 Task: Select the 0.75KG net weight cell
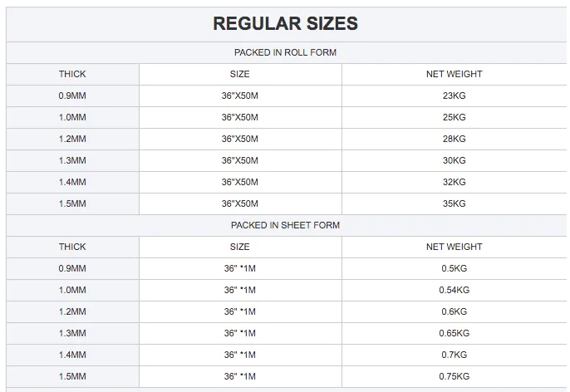point(454,376)
